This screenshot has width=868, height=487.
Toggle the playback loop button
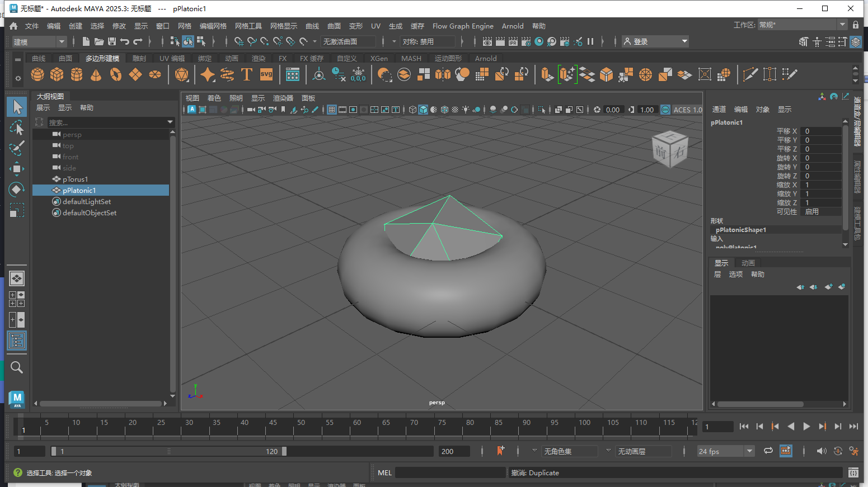coord(768,451)
